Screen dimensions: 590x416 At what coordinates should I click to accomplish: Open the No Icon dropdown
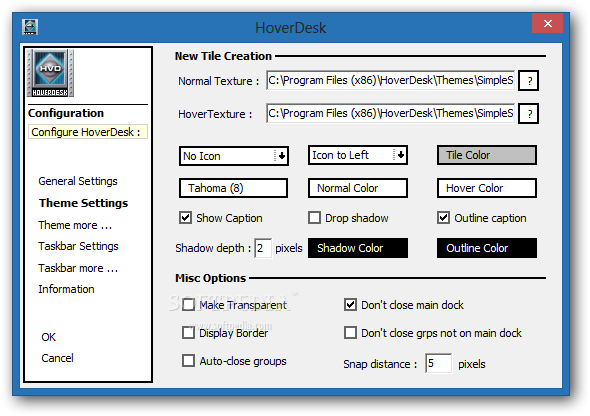[234, 156]
